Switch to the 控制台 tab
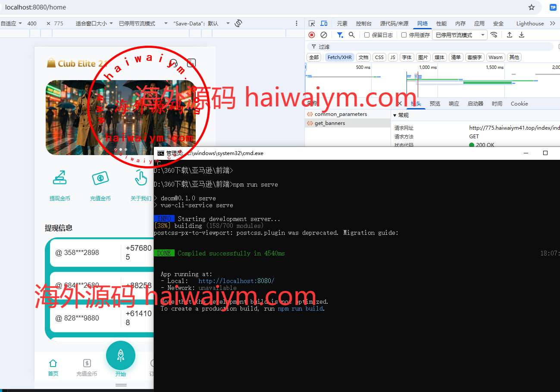 [364, 23]
